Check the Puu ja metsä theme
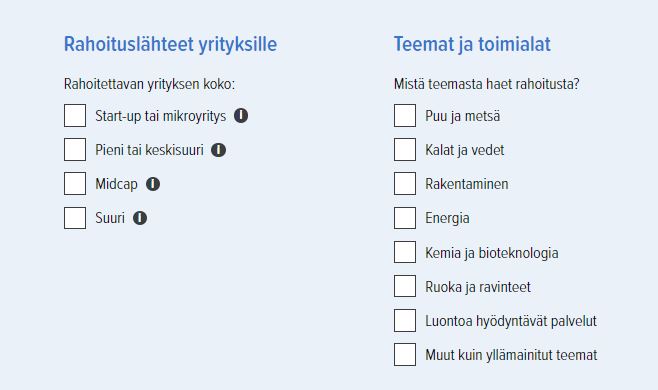Image resolution: width=658 pixels, height=390 pixels. pyautogui.click(x=405, y=115)
